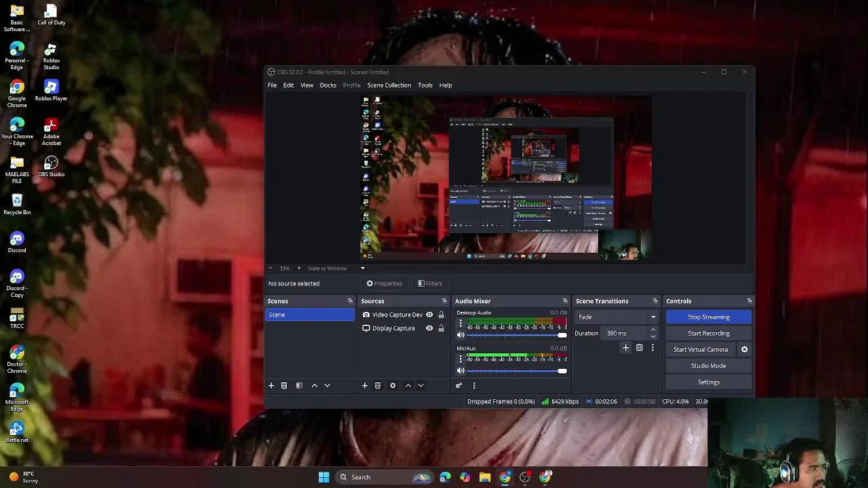Open Audio Mixer three-dot menu at bottom
This screenshot has height=488, width=868.
(474, 386)
